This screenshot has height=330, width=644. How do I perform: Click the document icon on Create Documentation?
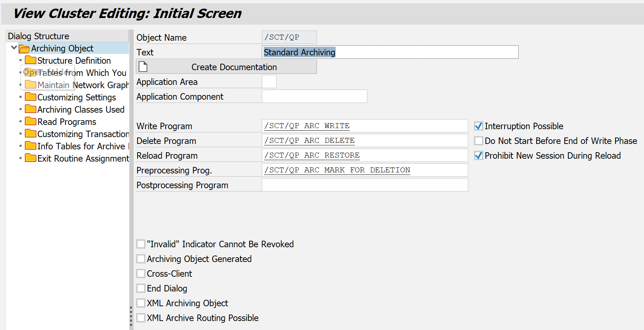(x=143, y=67)
